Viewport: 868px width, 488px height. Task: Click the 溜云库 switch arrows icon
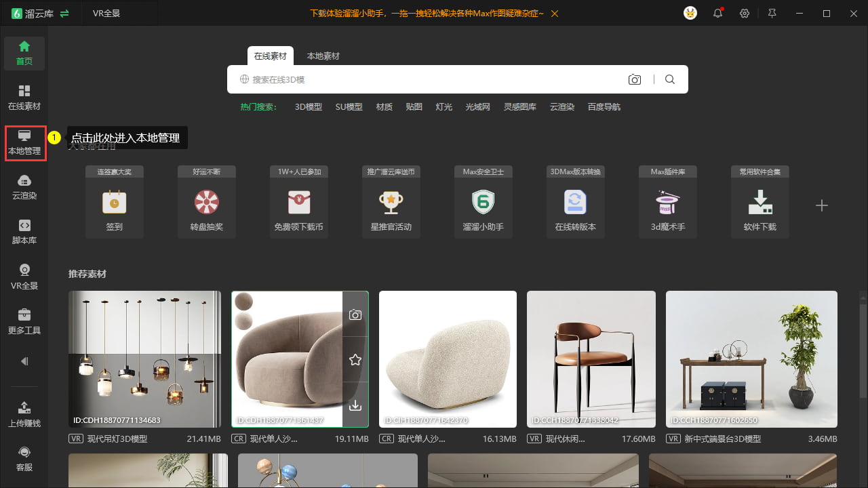tap(64, 14)
